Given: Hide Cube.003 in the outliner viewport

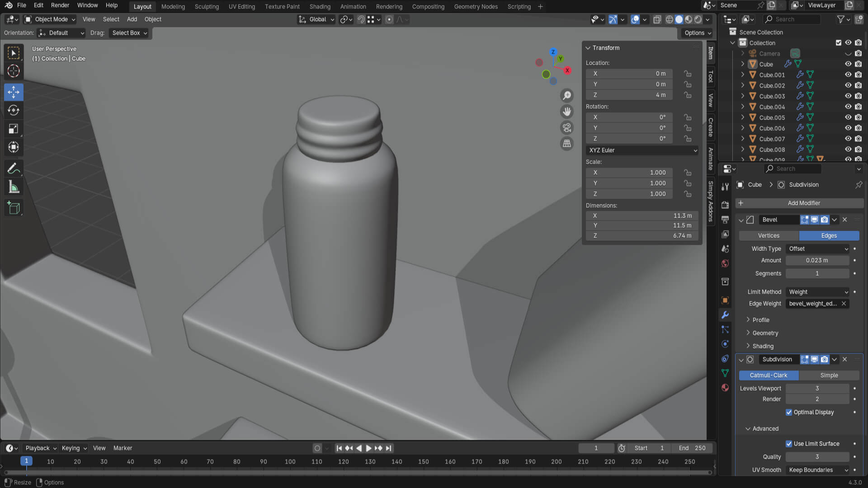Looking at the screenshot, I should coord(848,96).
